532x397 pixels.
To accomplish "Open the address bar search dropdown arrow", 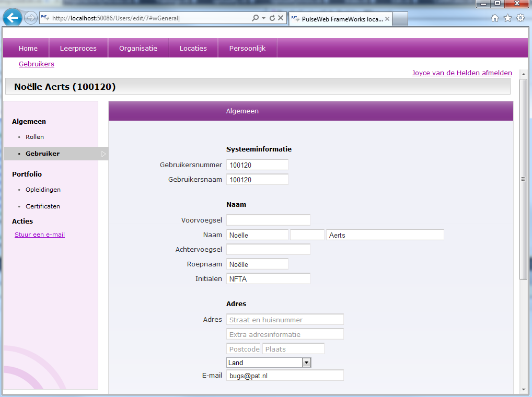I will pyautogui.click(x=263, y=18).
